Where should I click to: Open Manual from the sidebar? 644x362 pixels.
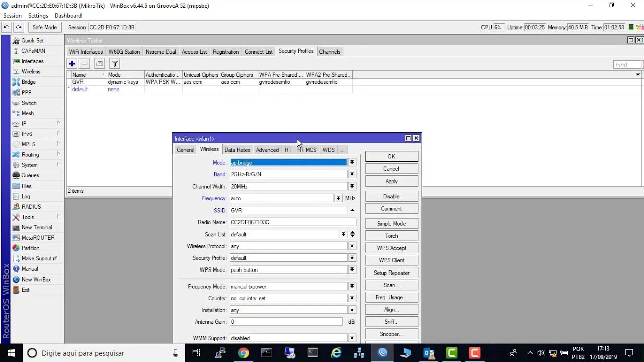(29, 269)
